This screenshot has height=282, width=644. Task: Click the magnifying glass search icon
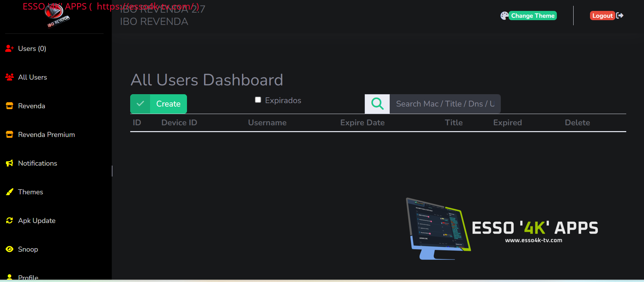[x=377, y=104]
